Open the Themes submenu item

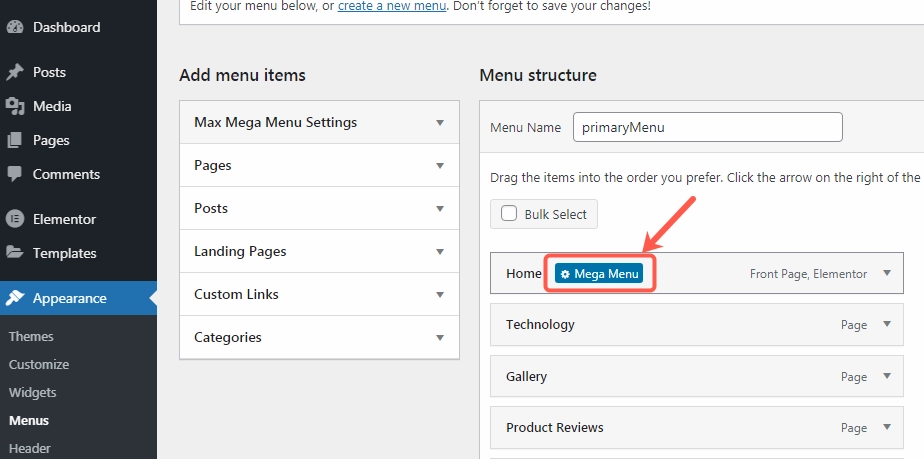(31, 336)
